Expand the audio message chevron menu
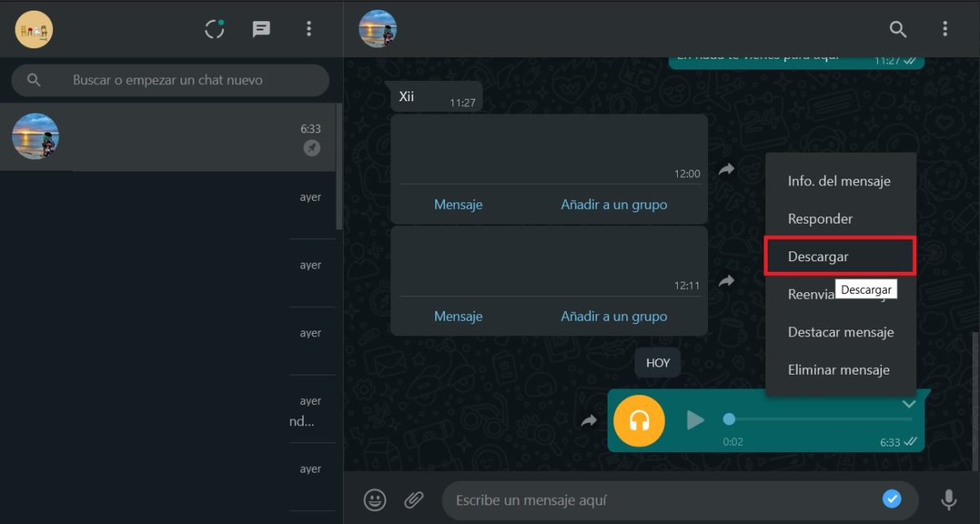This screenshot has width=980, height=524. click(909, 404)
